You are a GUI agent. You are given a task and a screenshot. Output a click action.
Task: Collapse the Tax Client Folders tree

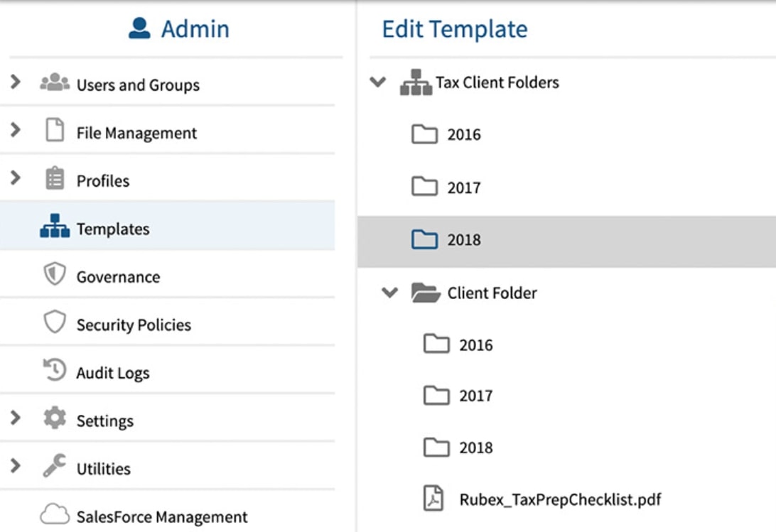click(378, 82)
